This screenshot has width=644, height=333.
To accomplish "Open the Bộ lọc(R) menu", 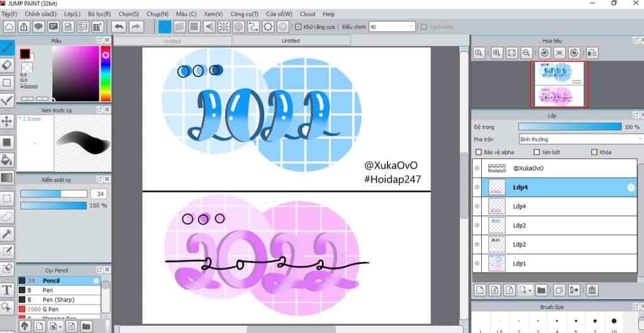I will pyautogui.click(x=99, y=14).
